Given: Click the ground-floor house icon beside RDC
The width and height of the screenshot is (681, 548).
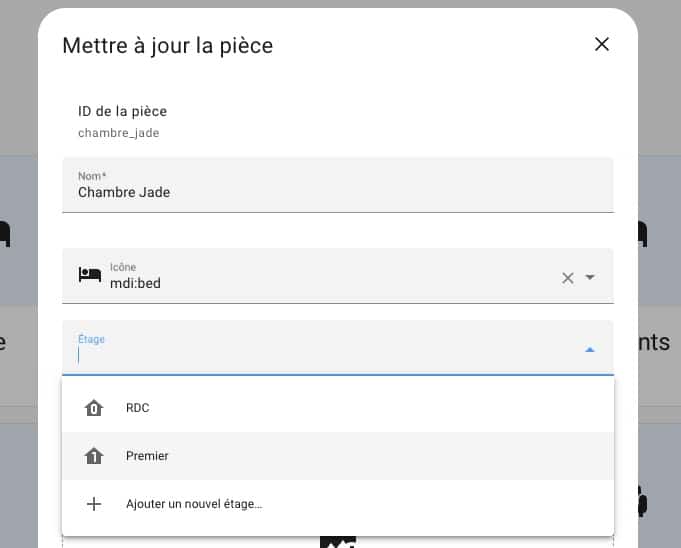Looking at the screenshot, I should (94, 408).
